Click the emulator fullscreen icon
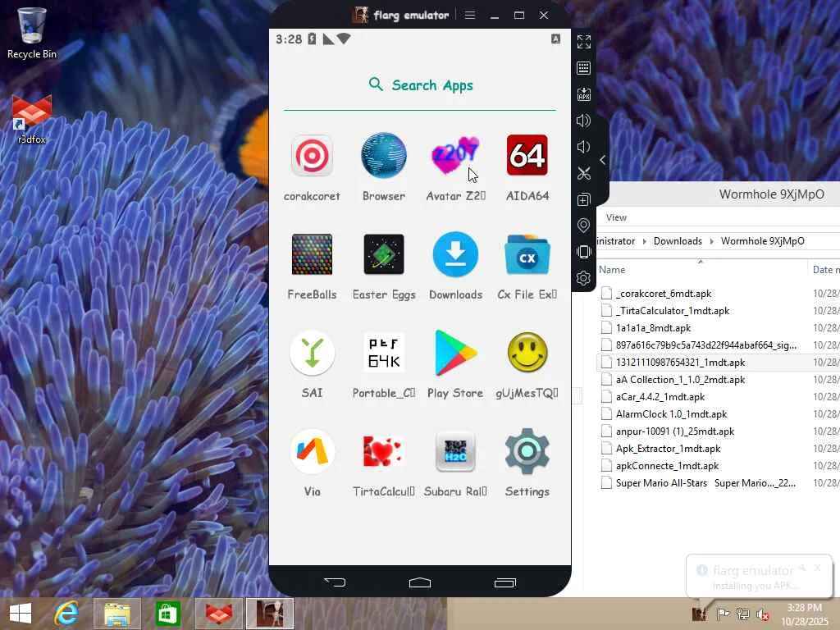Screen dimensions: 840x630 (583, 42)
